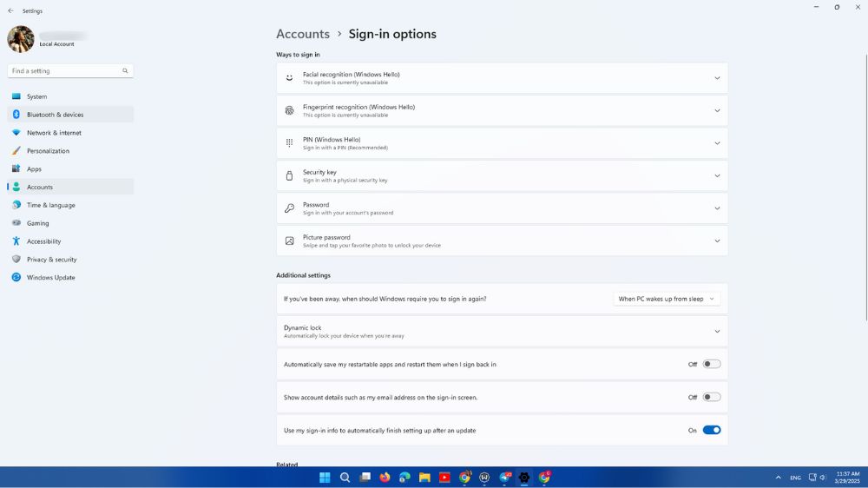This screenshot has width=868, height=488.
Task: Select the Personalization paintbrush icon
Action: (16, 151)
